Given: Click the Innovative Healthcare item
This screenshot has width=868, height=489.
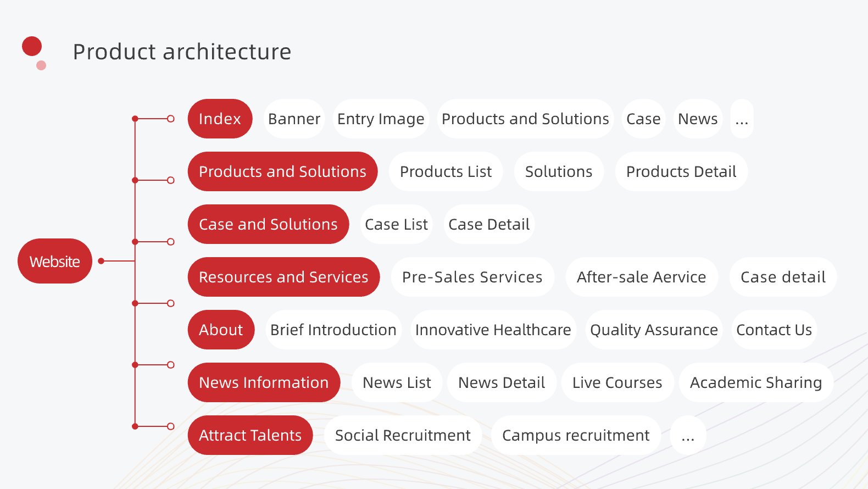Looking at the screenshot, I should [x=493, y=330].
